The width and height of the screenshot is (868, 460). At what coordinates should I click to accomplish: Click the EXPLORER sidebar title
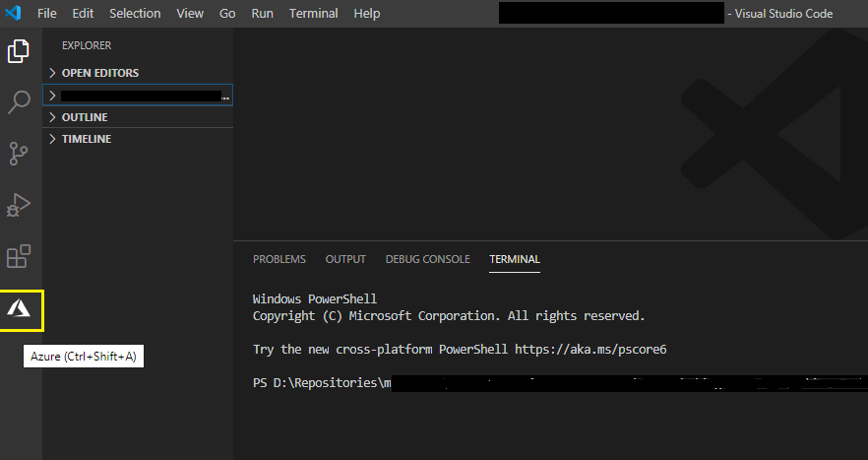click(x=87, y=45)
